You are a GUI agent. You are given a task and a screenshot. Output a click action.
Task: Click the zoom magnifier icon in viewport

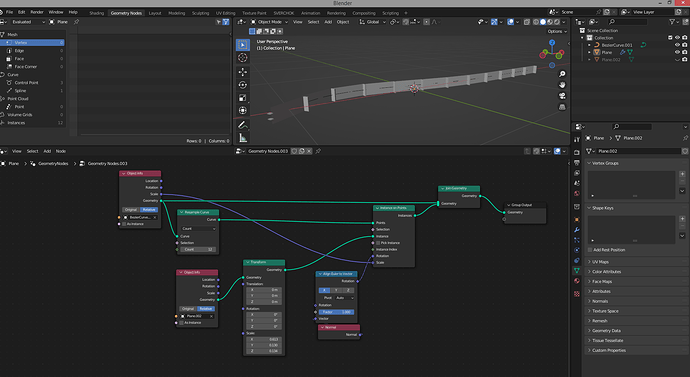(x=562, y=74)
